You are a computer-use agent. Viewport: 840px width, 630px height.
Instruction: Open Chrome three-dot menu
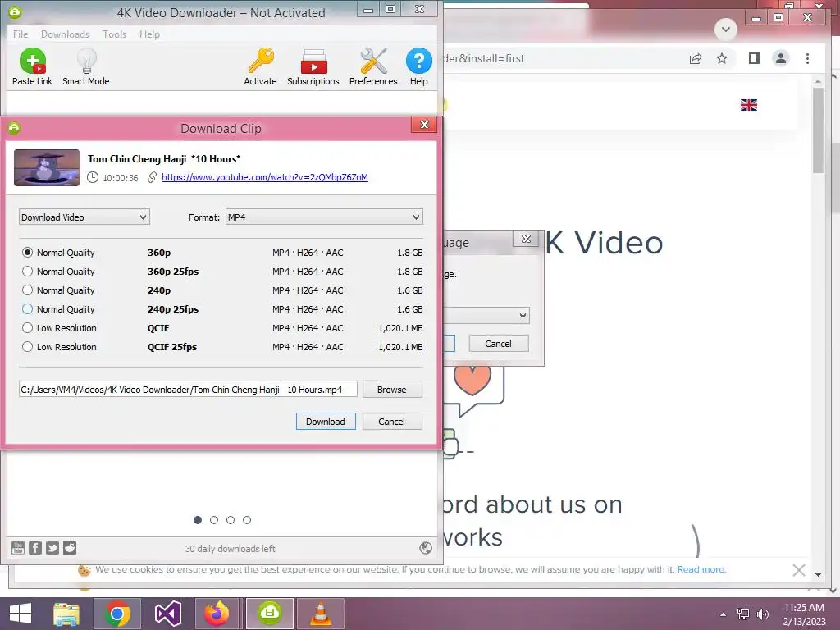click(x=807, y=58)
